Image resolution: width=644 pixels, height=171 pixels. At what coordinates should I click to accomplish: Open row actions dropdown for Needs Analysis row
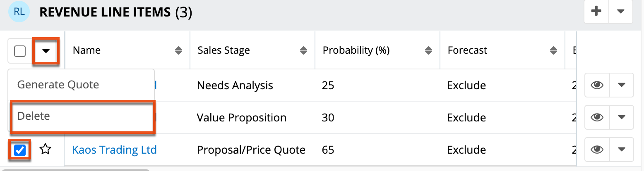(621, 85)
